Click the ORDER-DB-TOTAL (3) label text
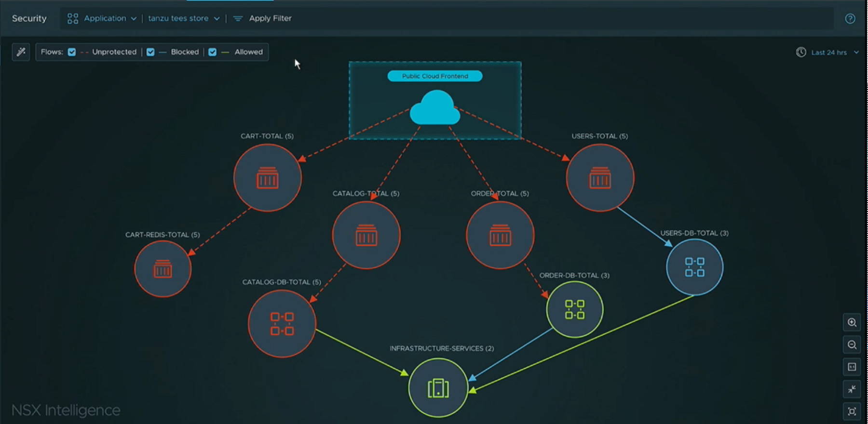This screenshot has height=424, width=868. click(x=574, y=276)
